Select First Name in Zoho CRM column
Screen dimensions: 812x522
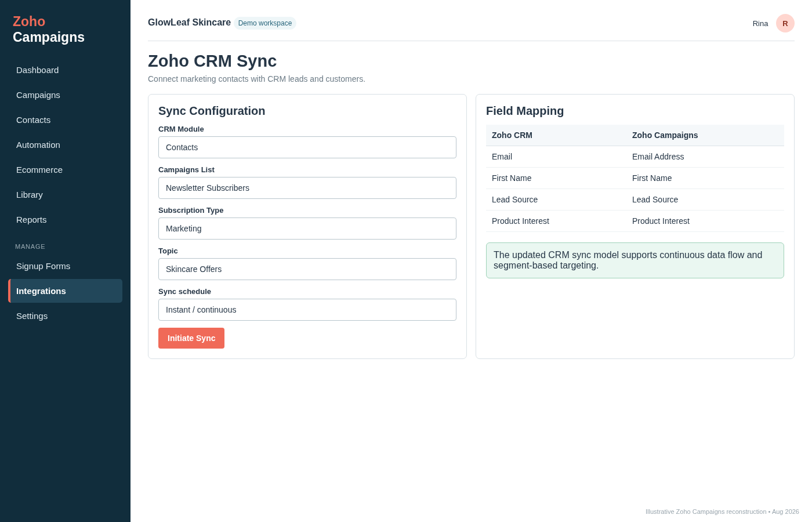pos(556,178)
